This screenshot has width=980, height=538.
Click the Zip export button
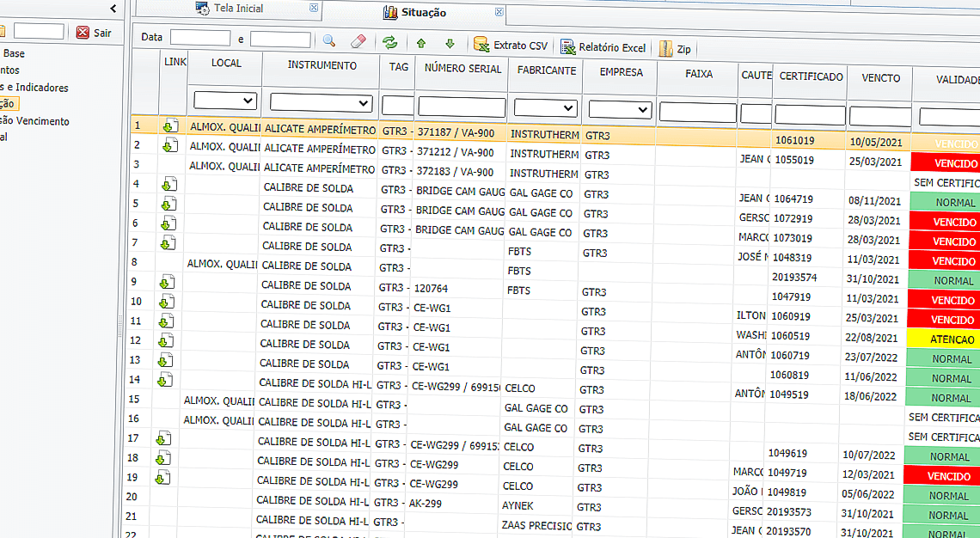pos(675,49)
